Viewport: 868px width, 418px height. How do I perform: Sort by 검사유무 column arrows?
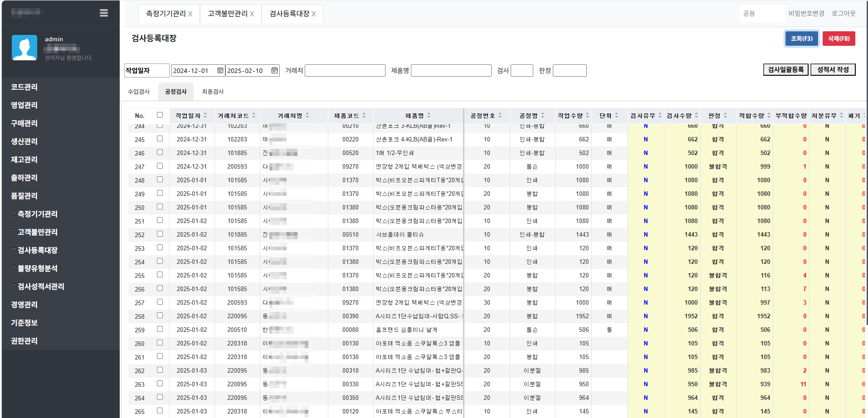tap(660, 116)
